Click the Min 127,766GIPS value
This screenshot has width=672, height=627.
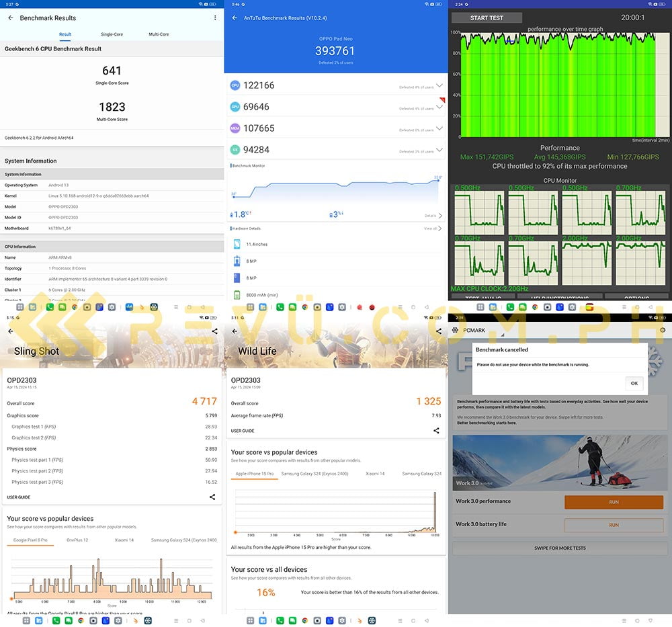[x=633, y=157]
